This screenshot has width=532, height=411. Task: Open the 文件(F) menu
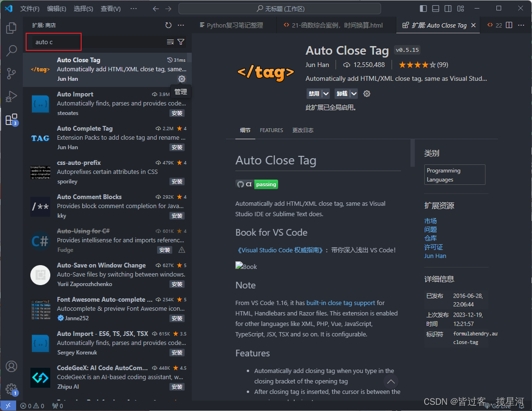[x=30, y=9]
